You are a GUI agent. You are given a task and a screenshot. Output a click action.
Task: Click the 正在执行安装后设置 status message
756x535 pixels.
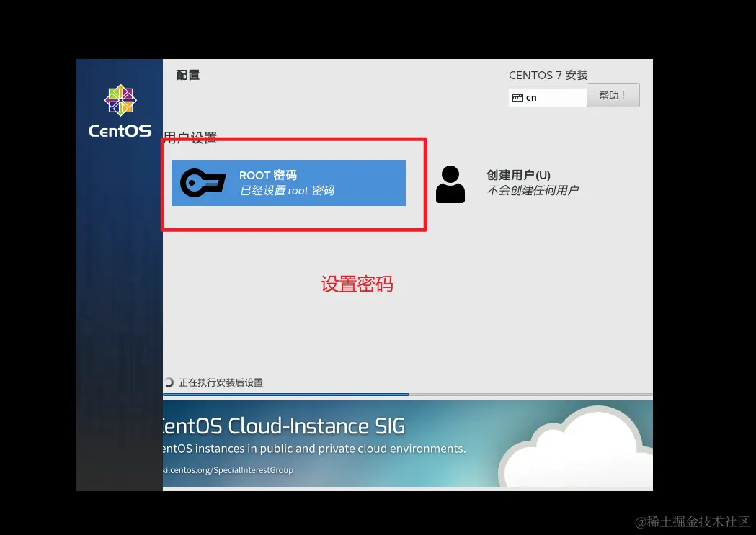221,382
